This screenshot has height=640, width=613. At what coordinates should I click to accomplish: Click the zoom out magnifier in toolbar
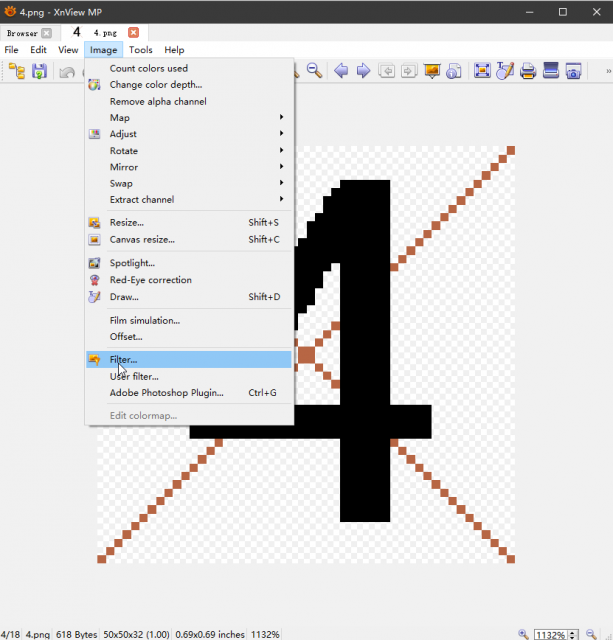coord(314,71)
